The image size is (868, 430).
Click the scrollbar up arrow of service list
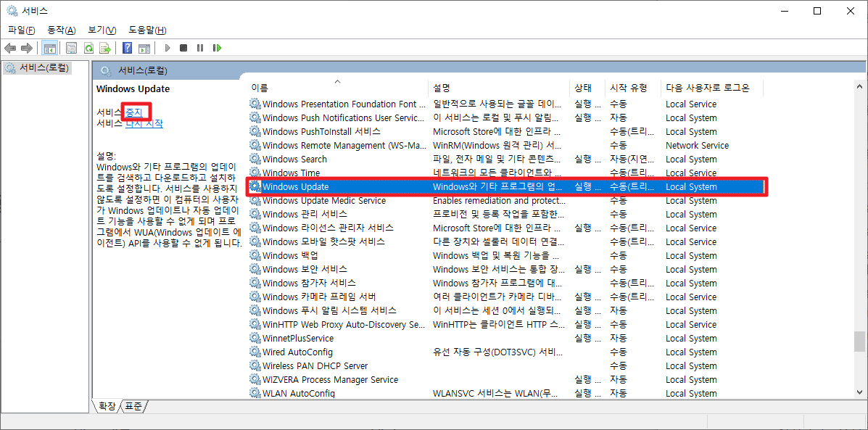coord(859,87)
